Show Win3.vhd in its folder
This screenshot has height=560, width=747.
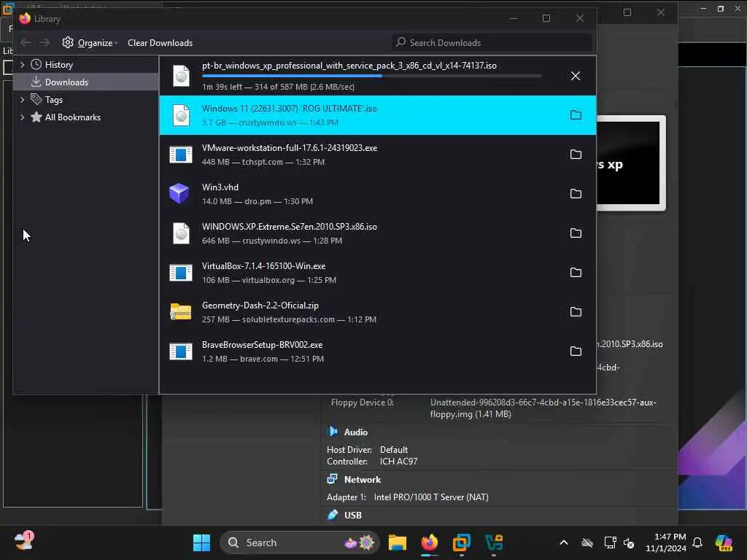click(x=576, y=193)
